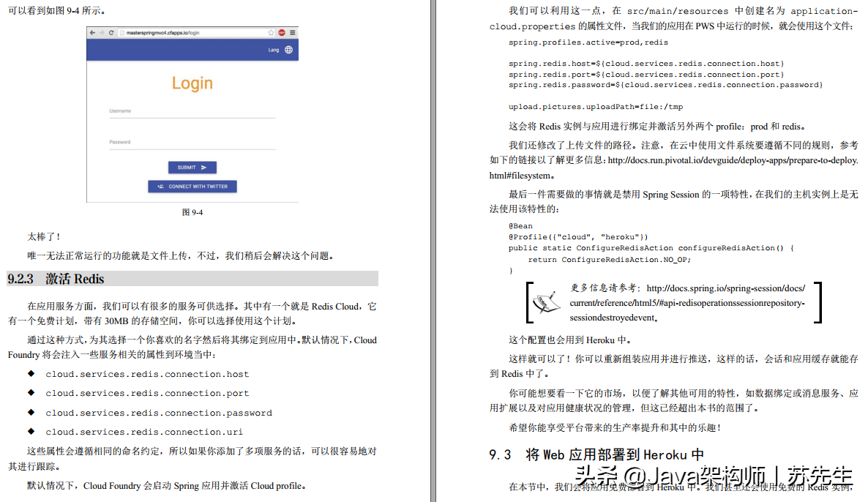Click the spring.profiles.active=prod,redis line
The height and width of the screenshot is (502, 868).
pos(588,42)
